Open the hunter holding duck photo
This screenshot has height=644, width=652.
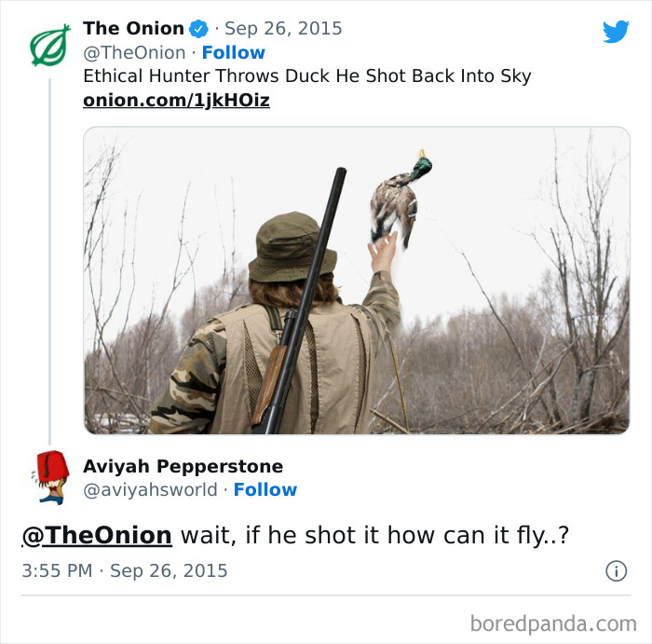click(356, 280)
